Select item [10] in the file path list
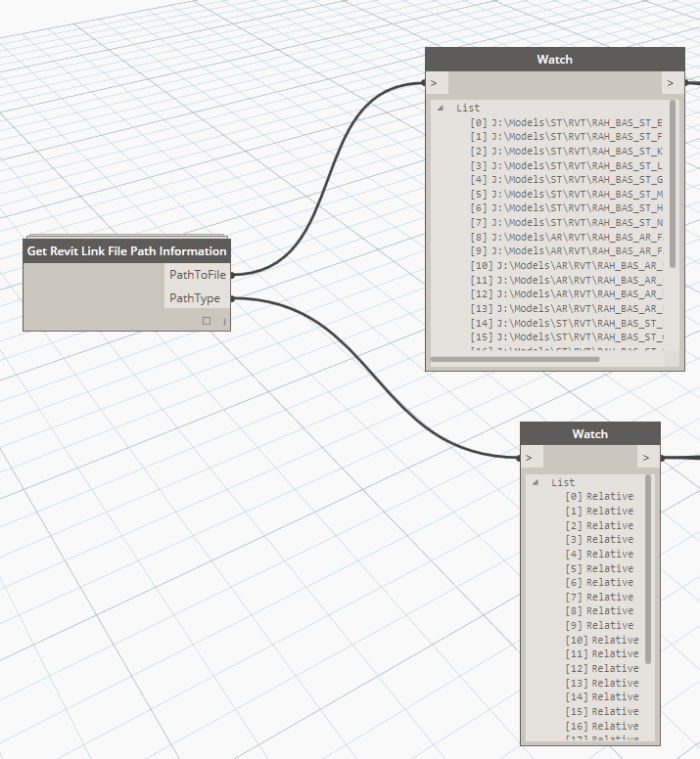Viewport: 700px width, 759px height. point(566,265)
